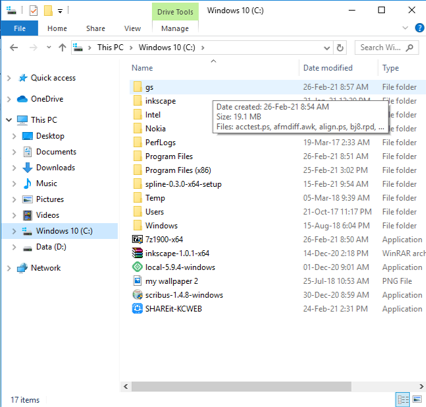Select Network in the sidebar
The height and width of the screenshot is (407, 426).
tap(46, 268)
